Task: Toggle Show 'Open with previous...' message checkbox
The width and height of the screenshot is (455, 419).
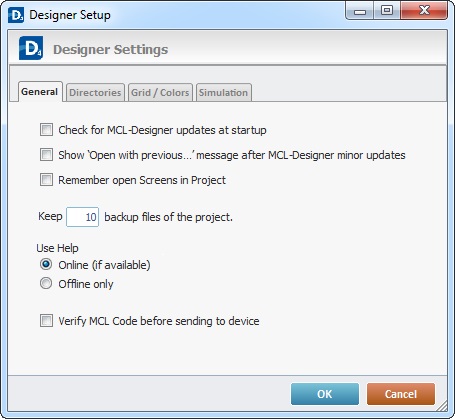Action: (x=46, y=155)
